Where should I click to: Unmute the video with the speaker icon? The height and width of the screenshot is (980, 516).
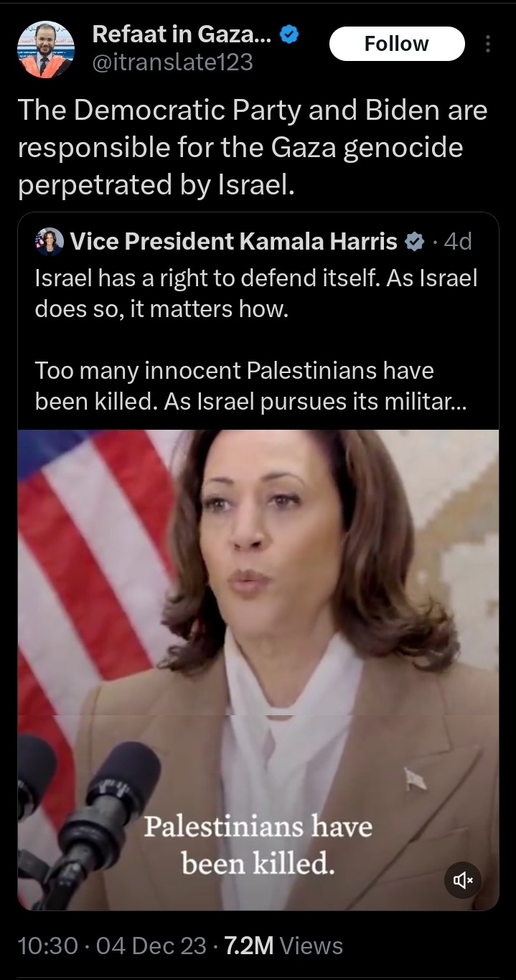click(x=463, y=880)
